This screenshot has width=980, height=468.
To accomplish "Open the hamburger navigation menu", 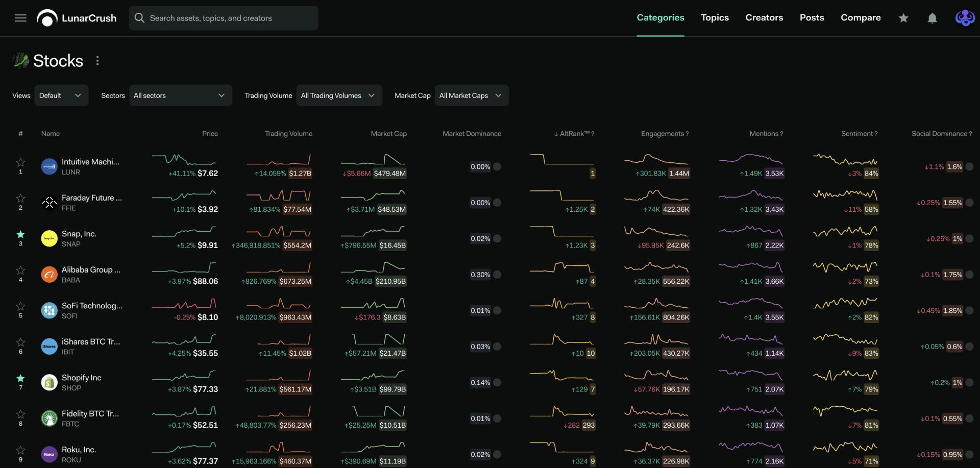I will (x=20, y=18).
